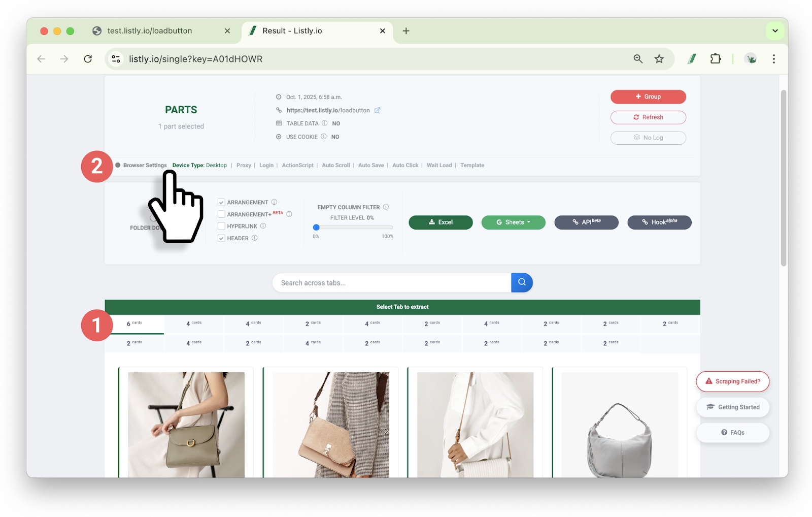Viewport: 812px width, 517px height.
Task: Bookmark this page with the star icon
Action: [x=659, y=59]
